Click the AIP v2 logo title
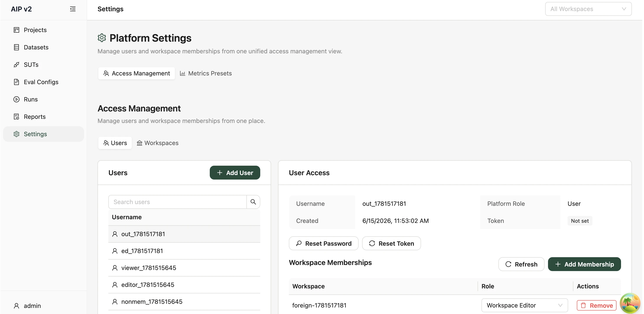This screenshot has height=314, width=644. click(21, 9)
